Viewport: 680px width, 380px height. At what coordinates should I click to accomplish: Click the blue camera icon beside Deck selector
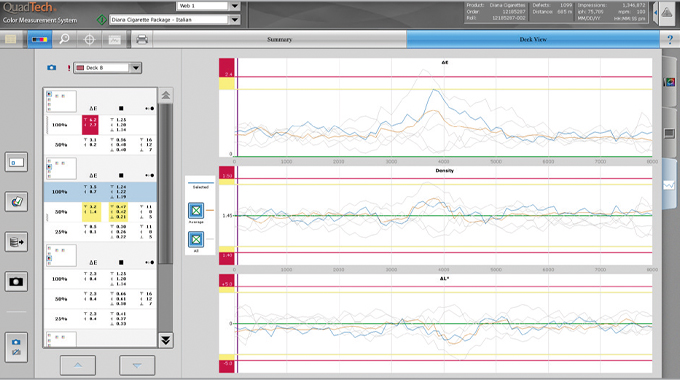tap(52, 68)
